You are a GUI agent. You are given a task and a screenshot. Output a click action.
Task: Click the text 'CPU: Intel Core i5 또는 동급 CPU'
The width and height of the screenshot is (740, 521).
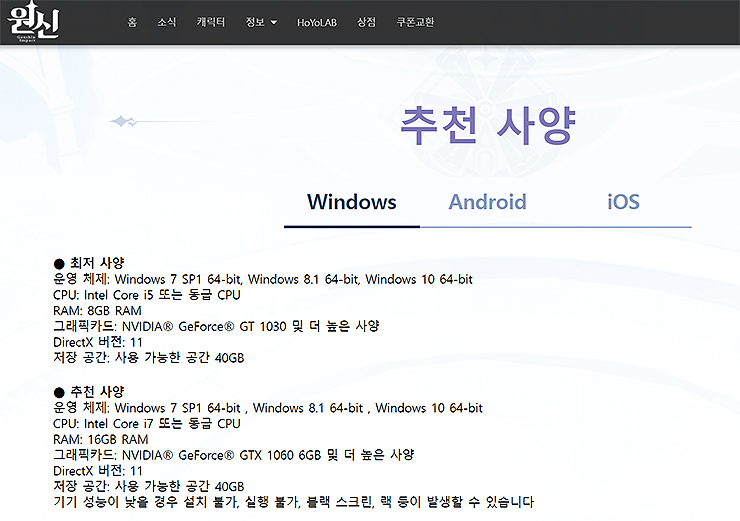[147, 295]
